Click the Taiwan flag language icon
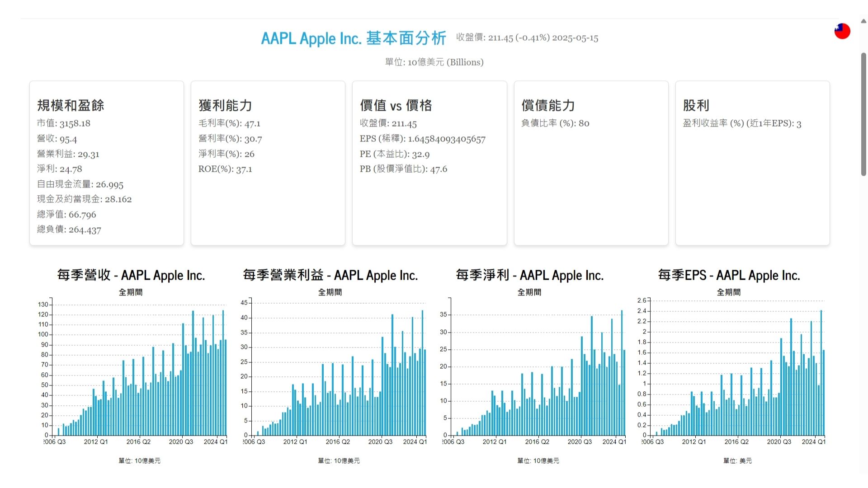The height and width of the screenshot is (488, 868). 842,31
